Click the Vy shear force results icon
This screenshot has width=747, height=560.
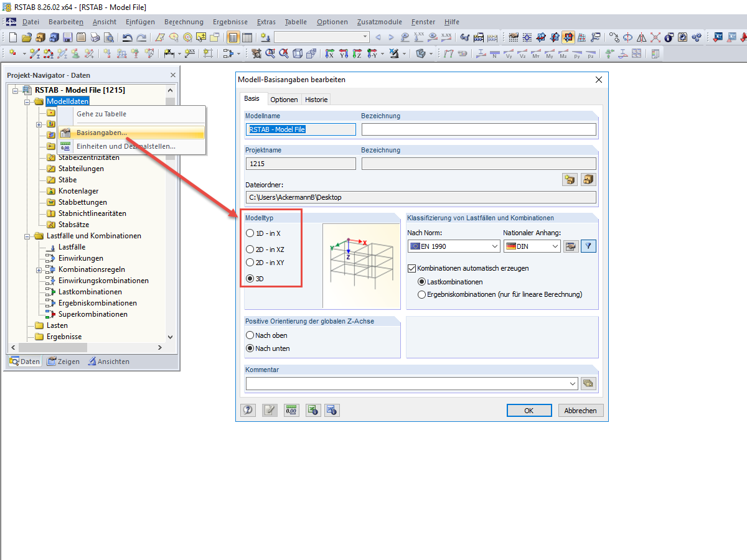pos(509,54)
